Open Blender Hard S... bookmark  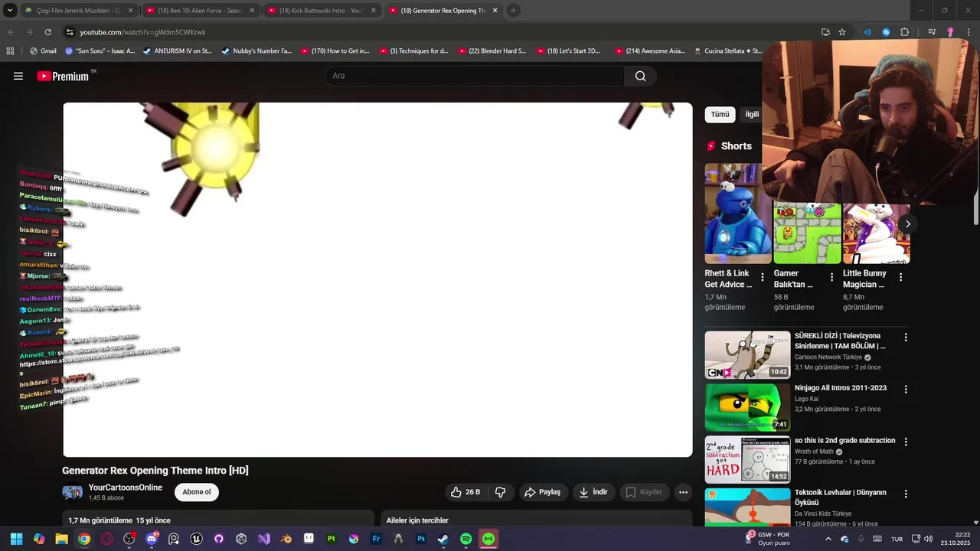[x=492, y=51]
